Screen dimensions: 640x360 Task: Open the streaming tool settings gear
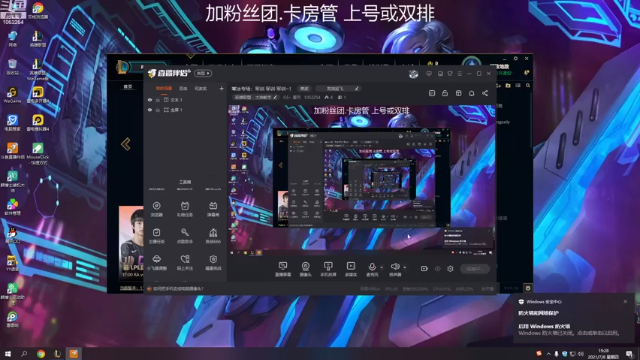point(450,269)
